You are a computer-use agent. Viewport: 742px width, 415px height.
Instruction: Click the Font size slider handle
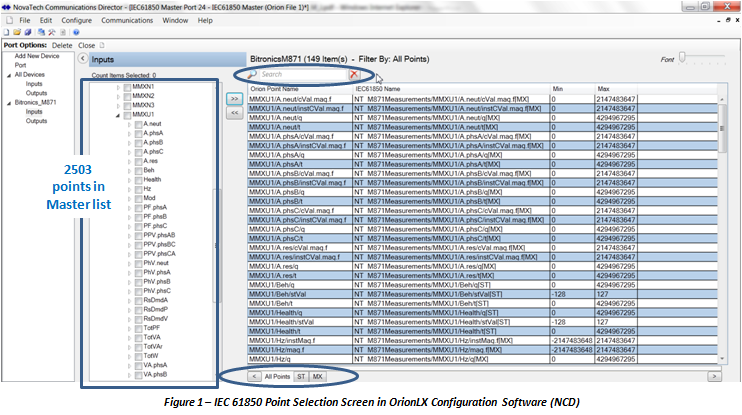point(682,57)
